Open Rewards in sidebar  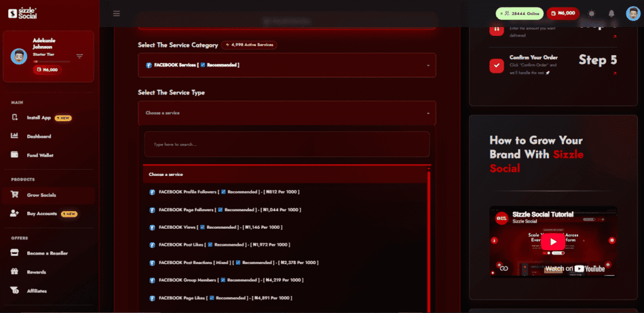pos(36,272)
